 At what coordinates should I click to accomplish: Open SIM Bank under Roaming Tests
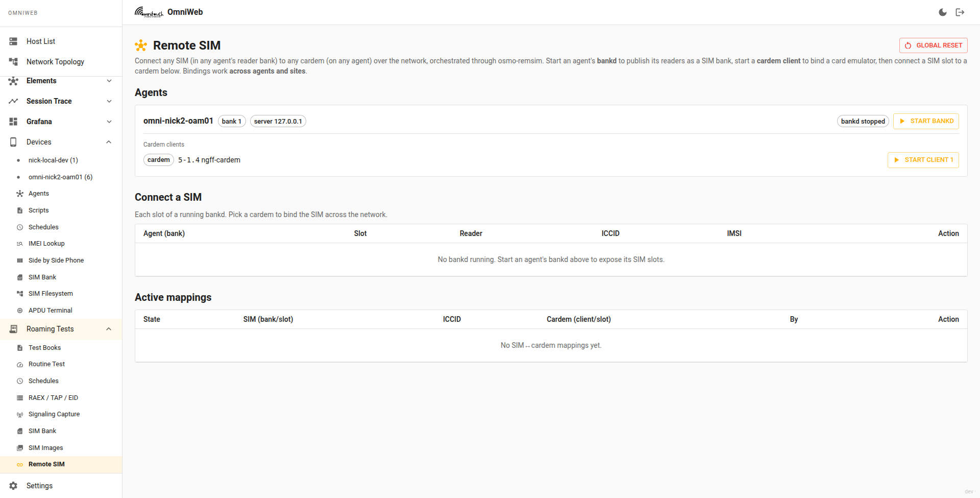pos(61,431)
